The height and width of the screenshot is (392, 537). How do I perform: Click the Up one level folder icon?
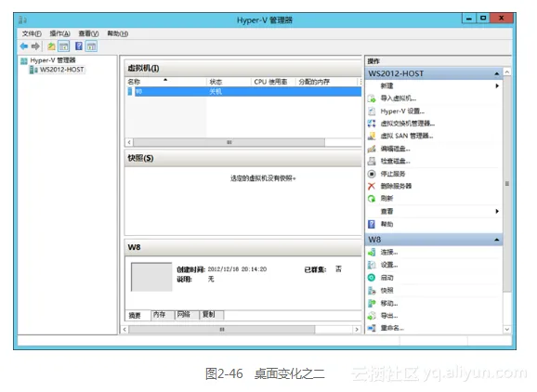pos(51,46)
